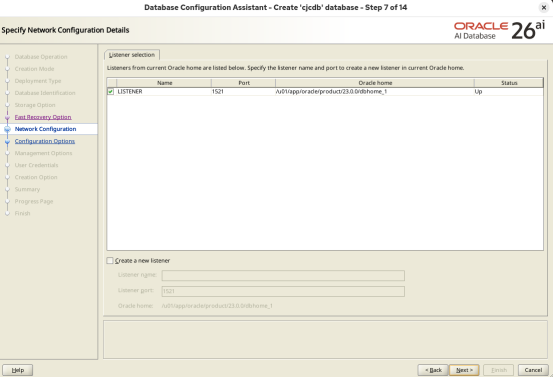
Task: Open Help for this wizard
Action: pos(18,370)
